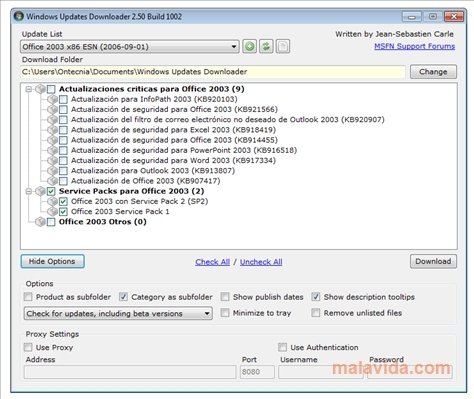The image size is (474, 399).
Task: Select Actualización de seguridad para Office 2003 (KB921566)
Action: tap(174, 109)
